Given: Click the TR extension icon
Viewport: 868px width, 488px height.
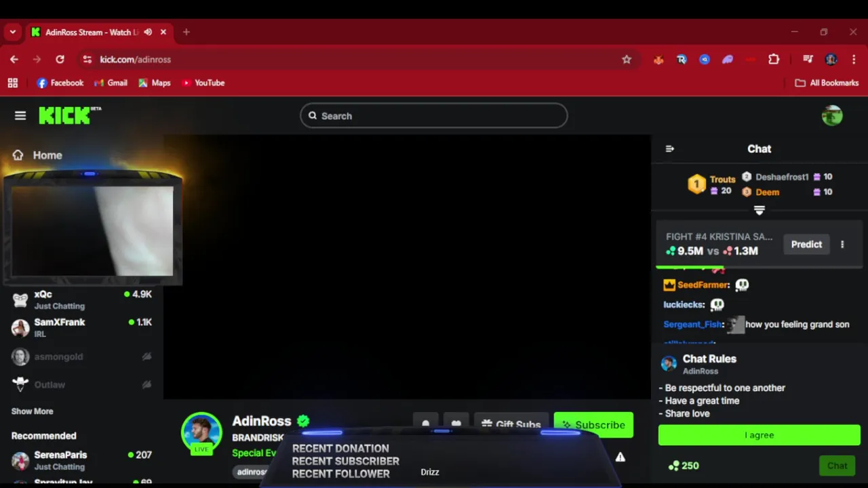Looking at the screenshot, I should [682, 60].
